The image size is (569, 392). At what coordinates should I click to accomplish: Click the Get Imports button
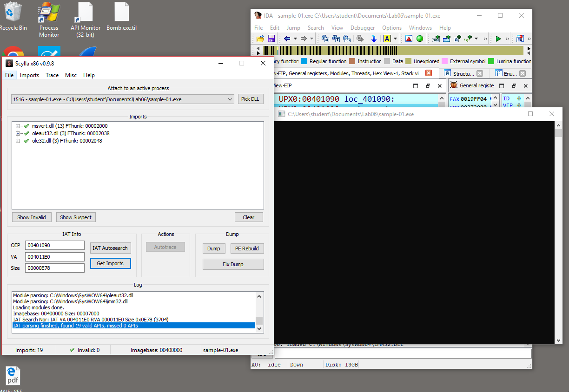coord(110,263)
